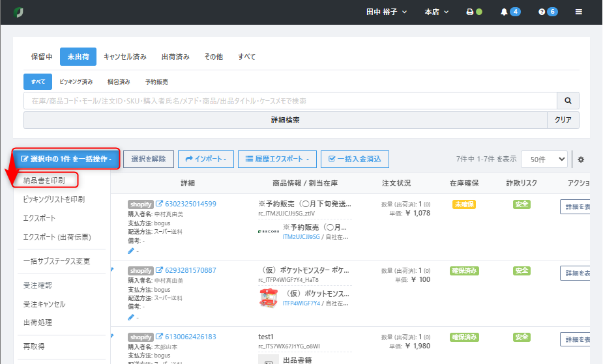
Task: Click the 選択を解除 button
Action: [148, 159]
